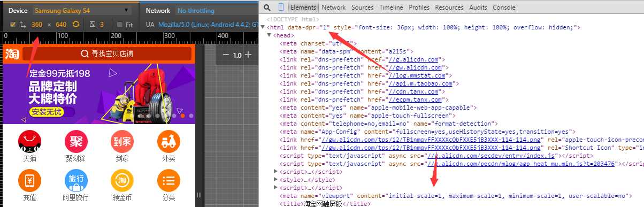Open the Console tab
The height and width of the screenshot is (207, 644).
(504, 7)
